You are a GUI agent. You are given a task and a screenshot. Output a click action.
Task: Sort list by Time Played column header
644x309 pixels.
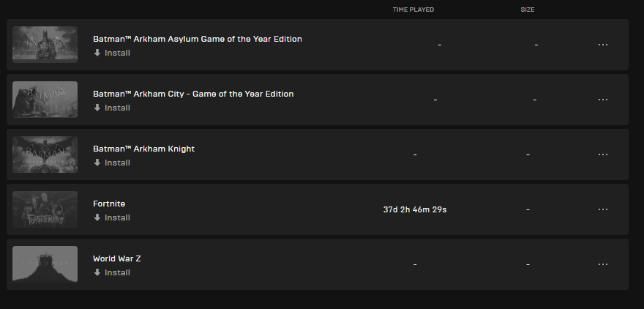413,10
